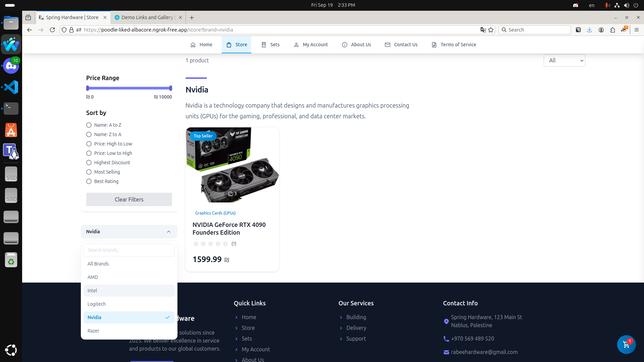Click the Clear Filters button
Image resolution: width=644 pixels, height=362 pixels.
coord(129,199)
